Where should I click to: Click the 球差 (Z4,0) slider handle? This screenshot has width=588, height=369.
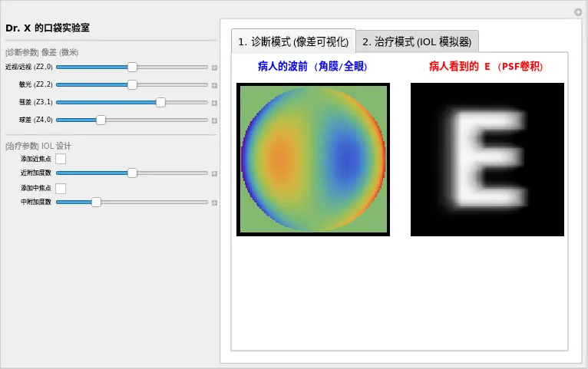click(101, 120)
